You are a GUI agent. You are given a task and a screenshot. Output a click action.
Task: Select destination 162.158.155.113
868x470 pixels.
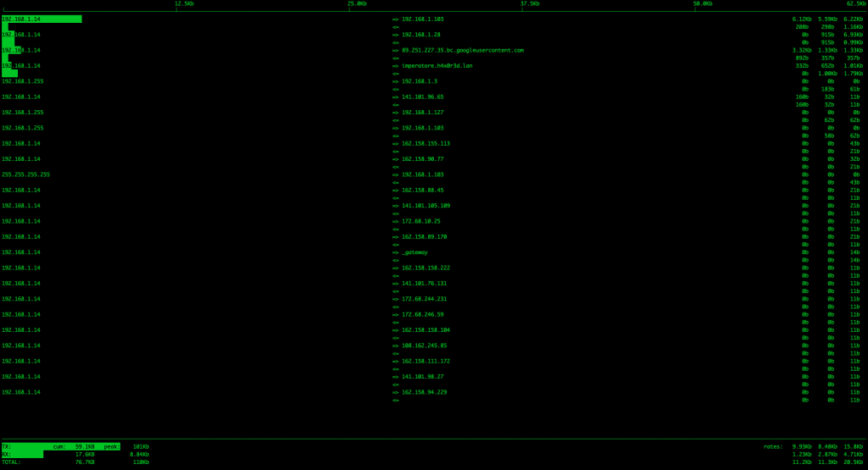(x=426, y=144)
